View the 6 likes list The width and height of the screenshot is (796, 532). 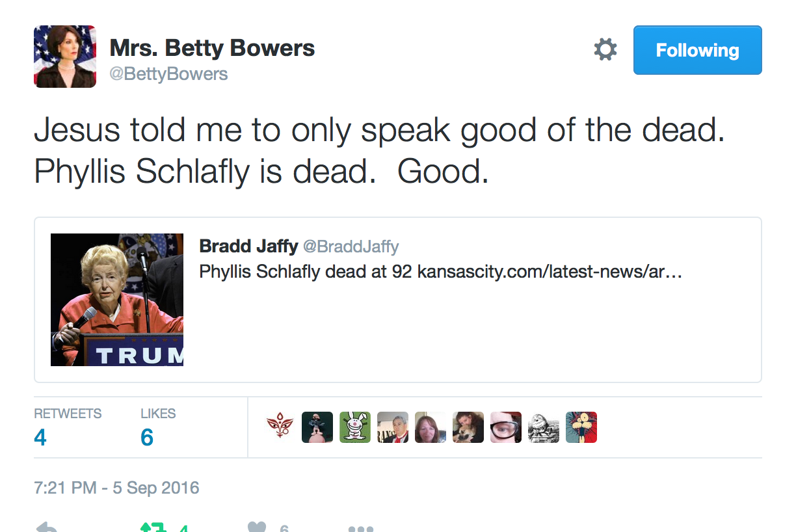point(147,437)
